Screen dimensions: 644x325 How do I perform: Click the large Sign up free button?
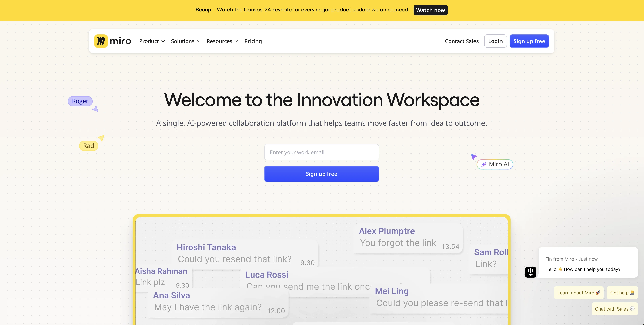pyautogui.click(x=321, y=174)
